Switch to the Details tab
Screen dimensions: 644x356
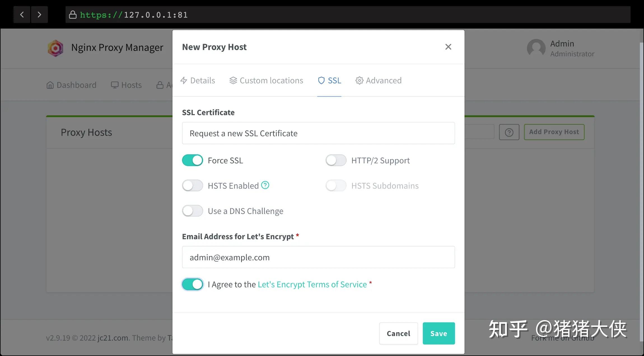[203, 80]
